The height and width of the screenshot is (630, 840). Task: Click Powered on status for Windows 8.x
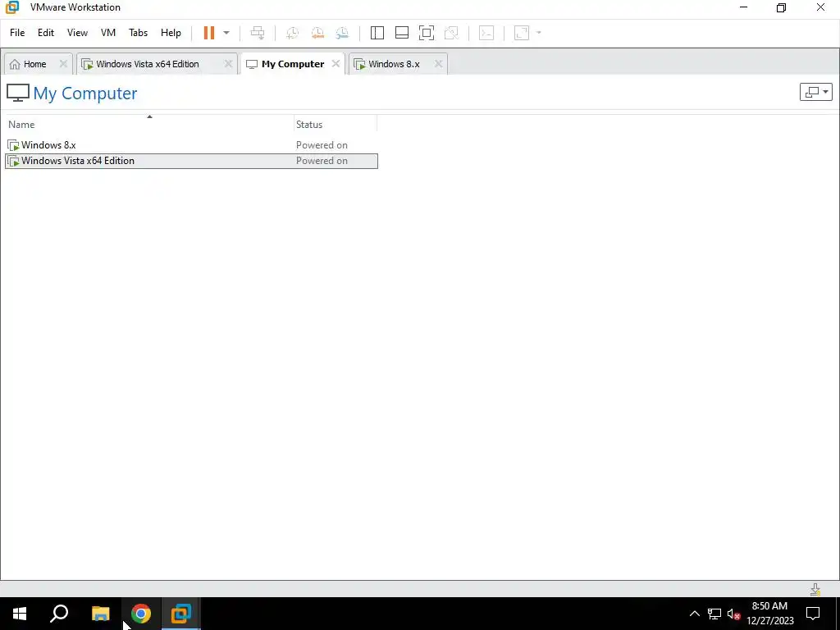(322, 145)
